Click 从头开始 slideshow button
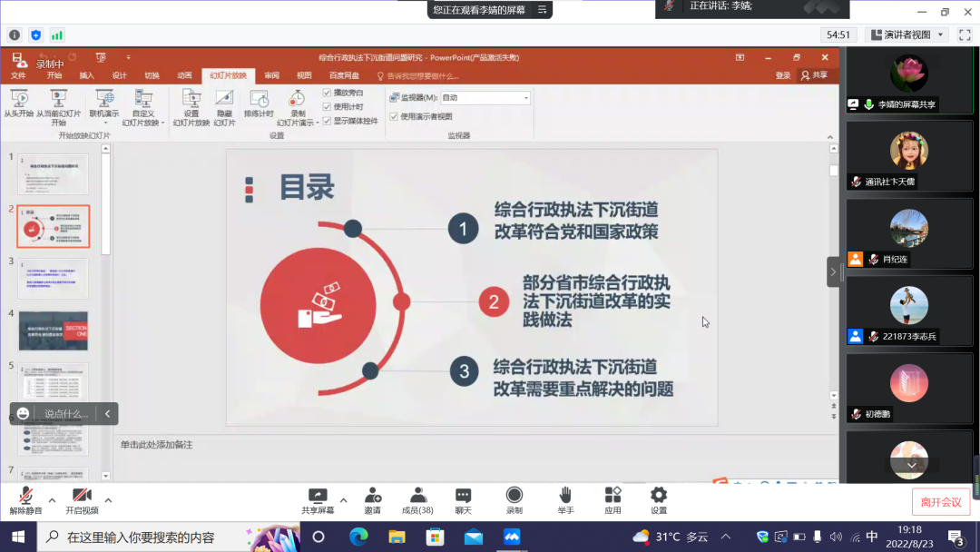The image size is (980, 552). 18,104
